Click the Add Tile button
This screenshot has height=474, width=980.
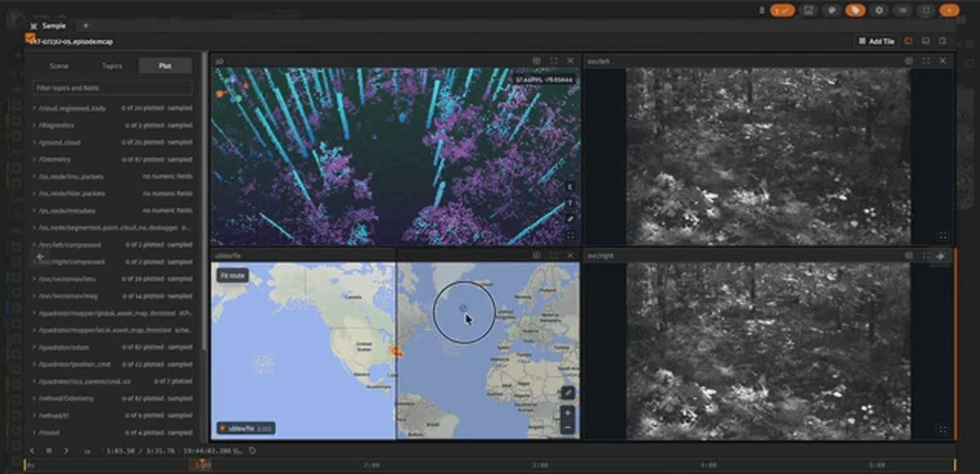click(876, 41)
